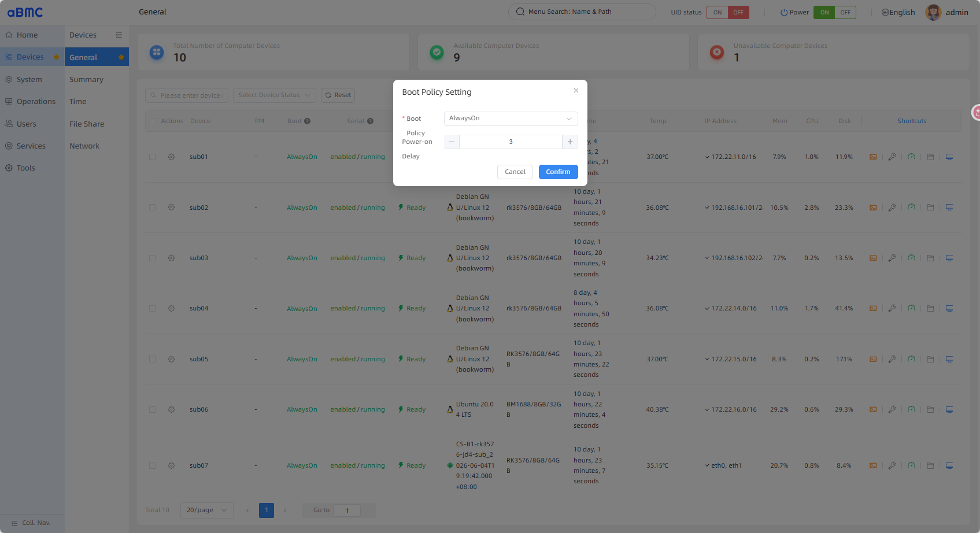
Task: Click the Power-on Delay number field
Action: coord(511,142)
